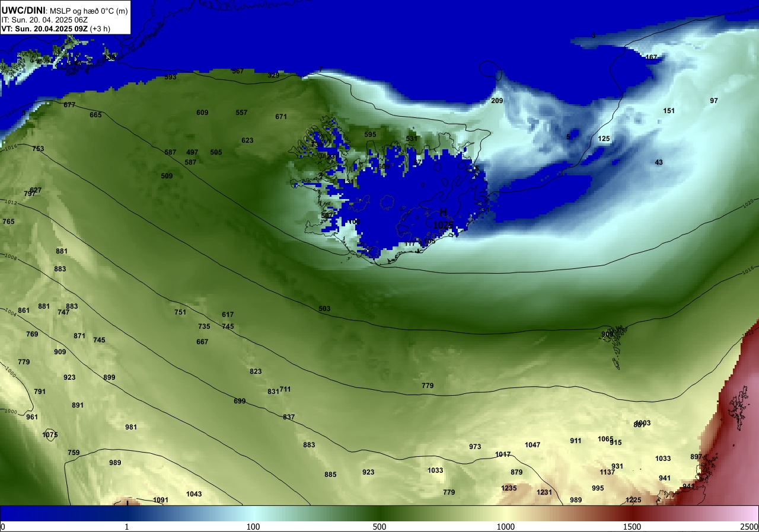Click the 1004 isobar label

pyautogui.click(x=10, y=311)
